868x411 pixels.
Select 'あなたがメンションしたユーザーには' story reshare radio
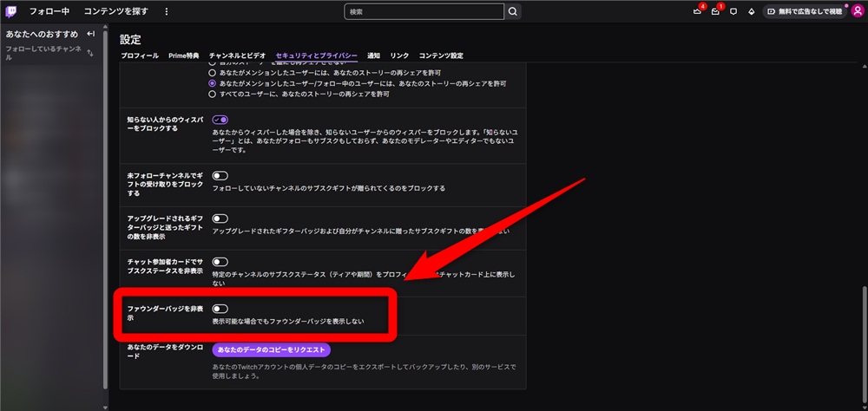click(x=212, y=73)
